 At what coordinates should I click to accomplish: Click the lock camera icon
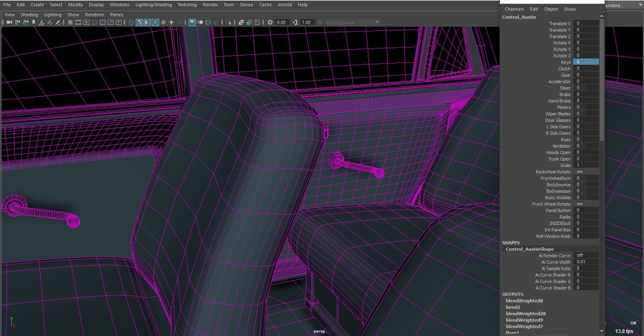[17, 22]
